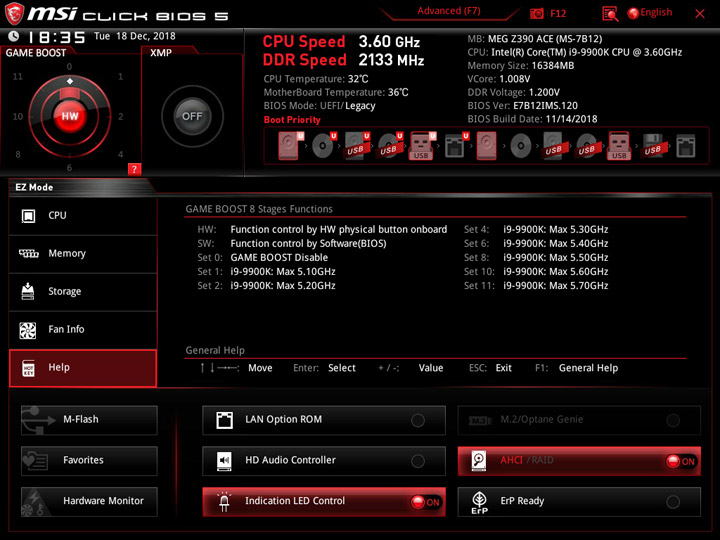Viewport: 720px width, 540px height.
Task: Select the legacy USB hard disk boot icon without badge
Action: click(x=554, y=146)
